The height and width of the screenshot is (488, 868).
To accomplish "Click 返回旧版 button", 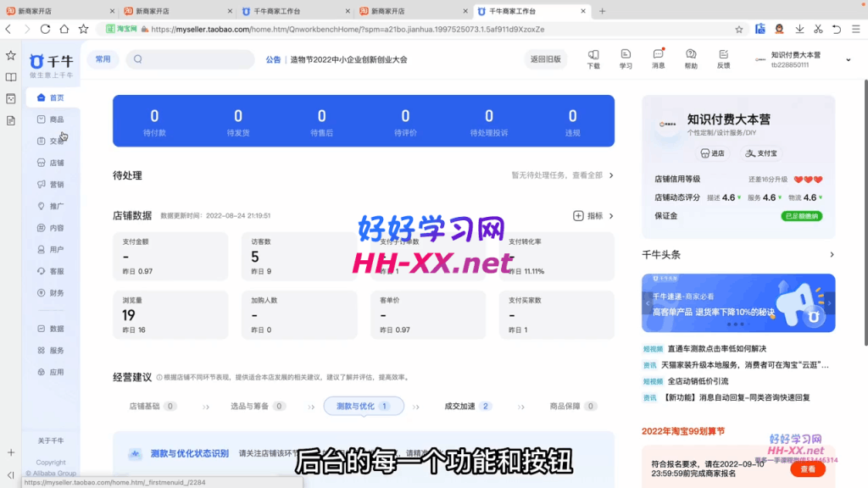I will click(545, 59).
